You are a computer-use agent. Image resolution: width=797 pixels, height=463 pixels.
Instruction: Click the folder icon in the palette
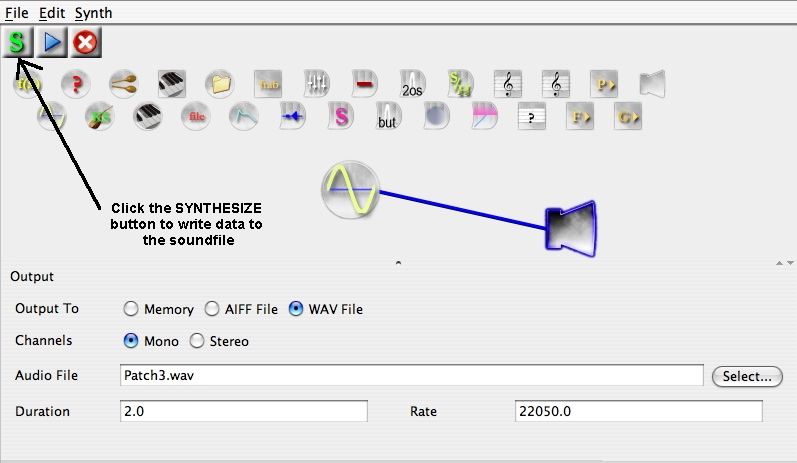pos(219,84)
